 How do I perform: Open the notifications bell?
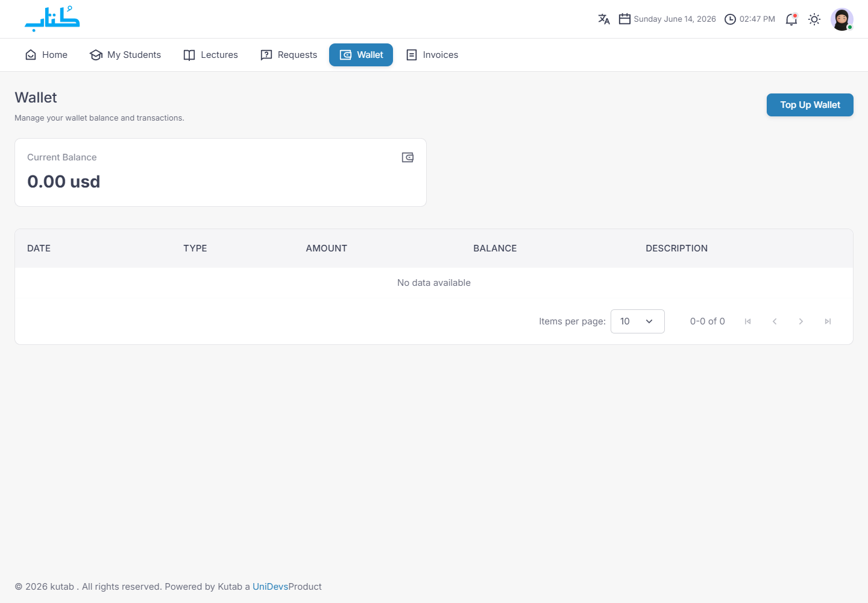coord(791,19)
